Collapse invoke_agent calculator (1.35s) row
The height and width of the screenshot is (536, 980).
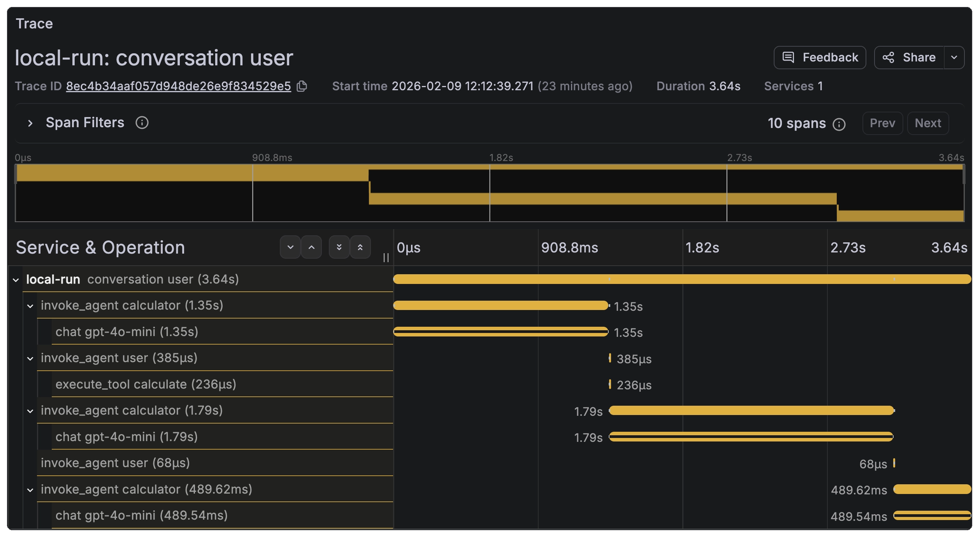tap(30, 306)
